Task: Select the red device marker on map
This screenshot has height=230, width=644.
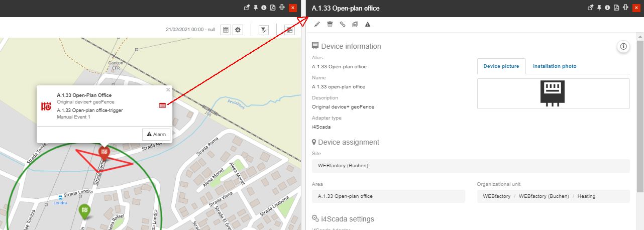Action: pos(104,152)
